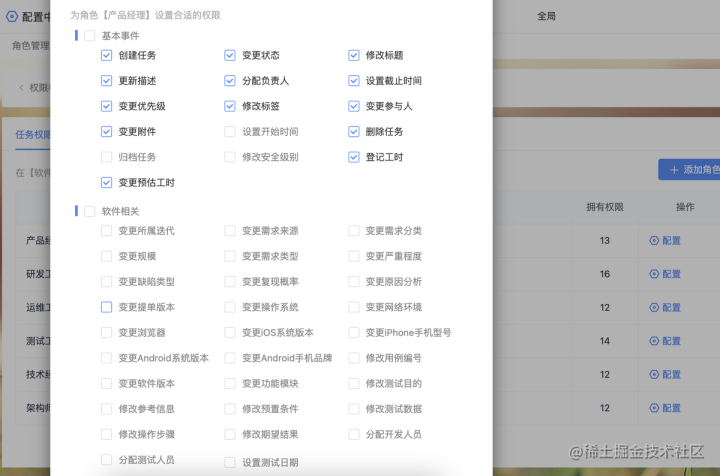
Task: Enable 变更需求分类 checkbox
Action: pyautogui.click(x=354, y=230)
